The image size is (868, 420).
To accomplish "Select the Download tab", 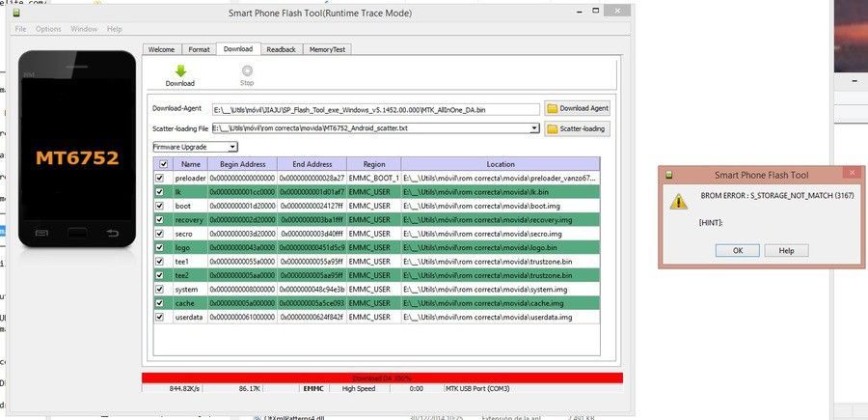I will pos(238,49).
